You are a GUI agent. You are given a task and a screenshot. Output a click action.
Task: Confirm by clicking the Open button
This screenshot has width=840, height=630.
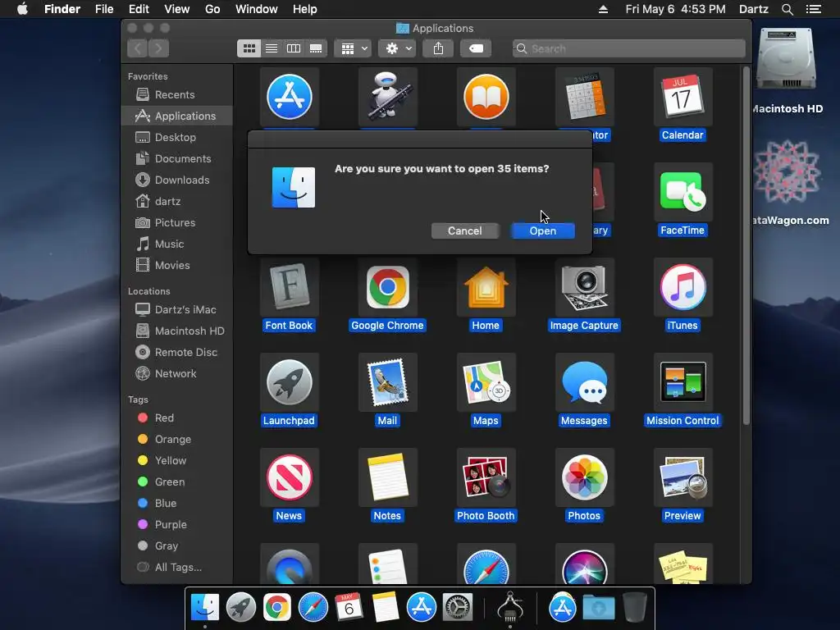(x=543, y=231)
